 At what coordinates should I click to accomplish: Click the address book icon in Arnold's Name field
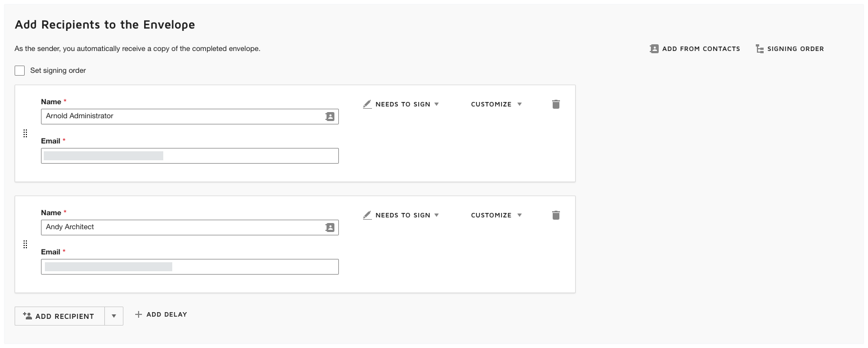(331, 116)
